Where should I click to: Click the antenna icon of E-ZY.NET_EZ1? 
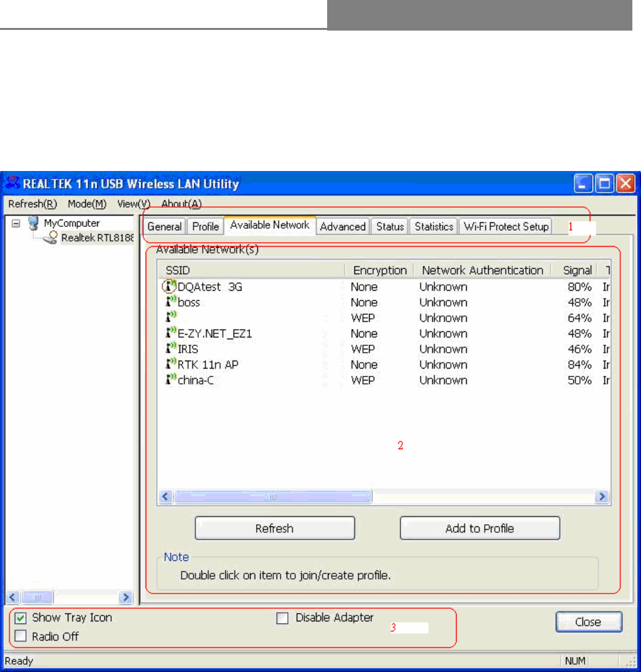point(171,333)
